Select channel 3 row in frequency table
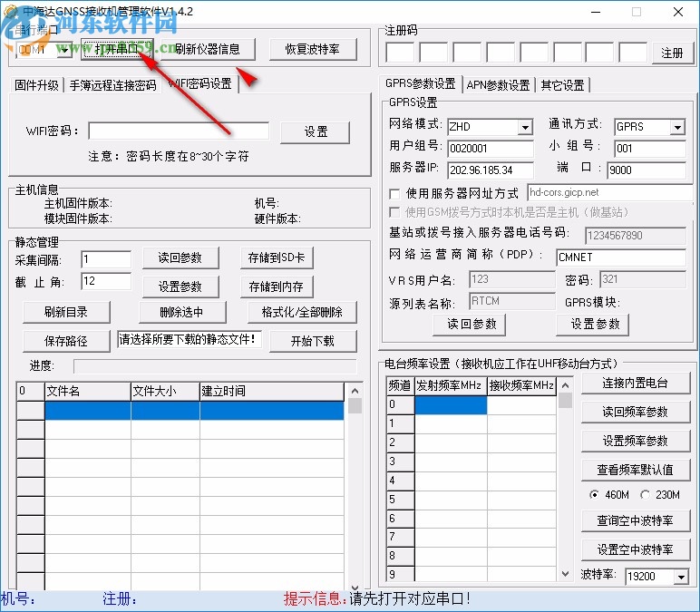The height and width of the screenshot is (612, 700). (472, 461)
